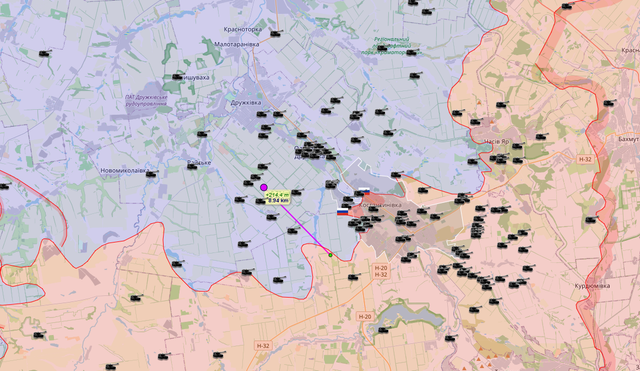The image size is (640, 371).
Task: Click the standalone H-20 road shield
Action: point(365,317)
